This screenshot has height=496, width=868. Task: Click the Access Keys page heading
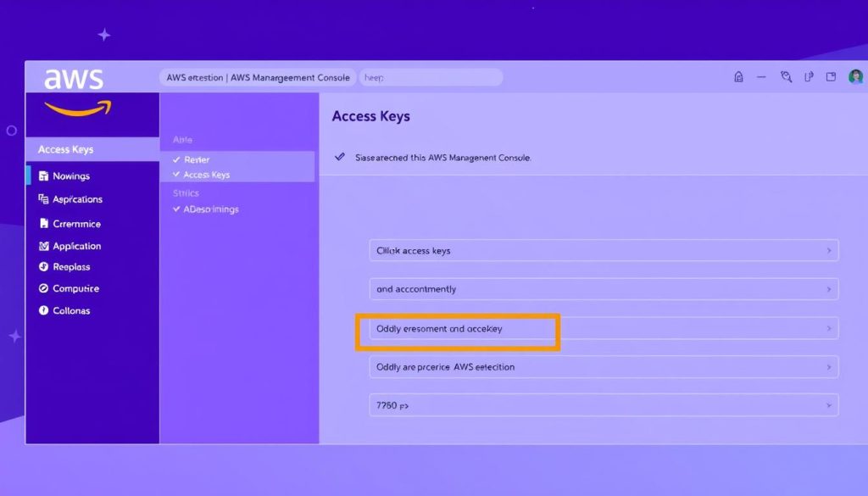click(x=371, y=116)
